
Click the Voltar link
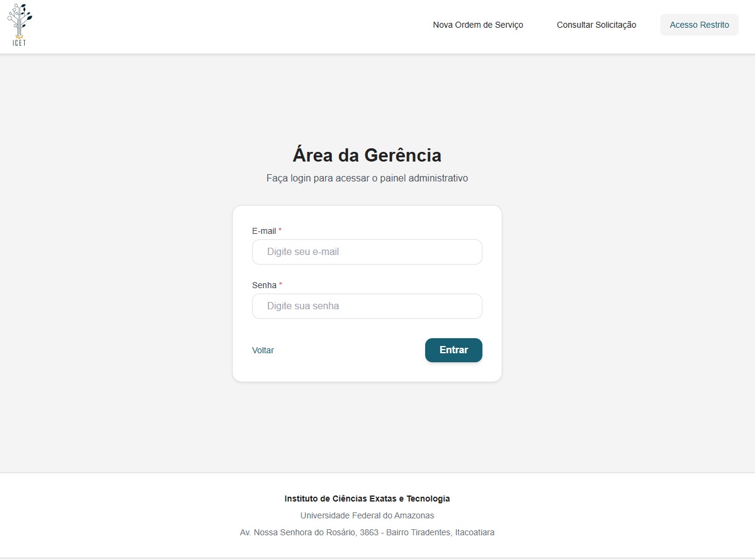pyautogui.click(x=263, y=350)
